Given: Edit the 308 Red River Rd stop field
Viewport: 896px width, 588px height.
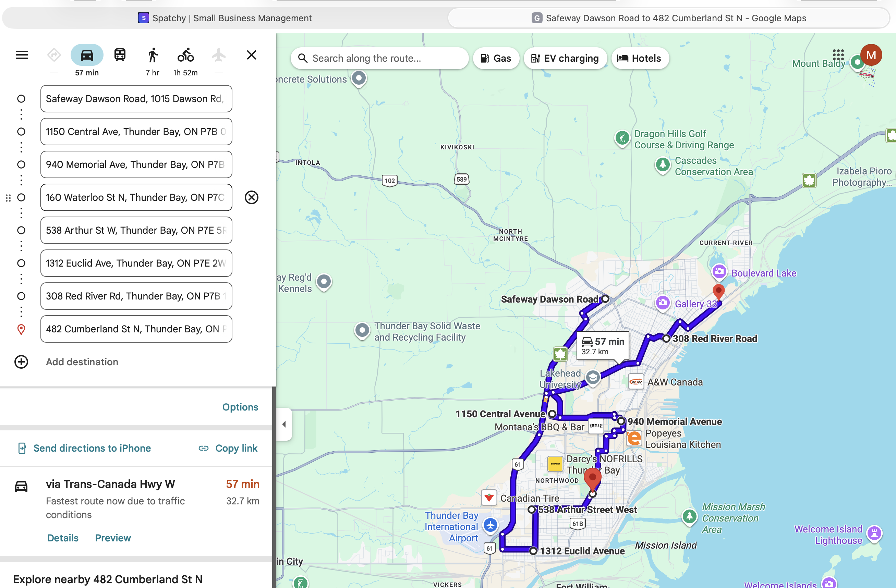Looking at the screenshot, I should pos(136,296).
